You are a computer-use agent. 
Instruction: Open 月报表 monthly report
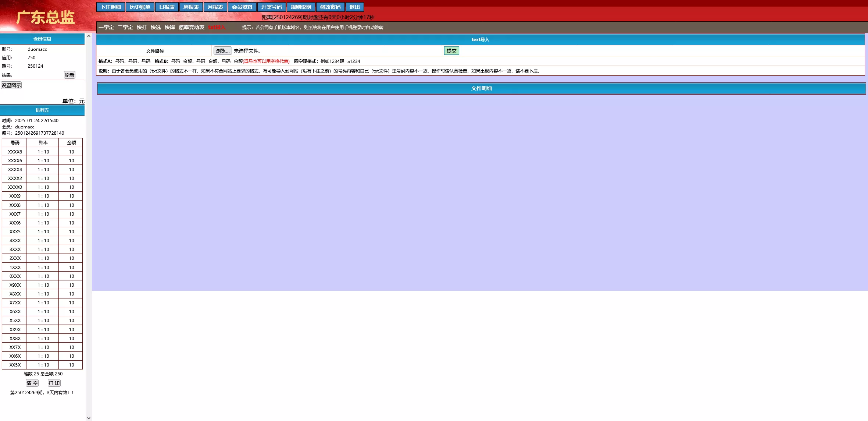[x=215, y=7]
